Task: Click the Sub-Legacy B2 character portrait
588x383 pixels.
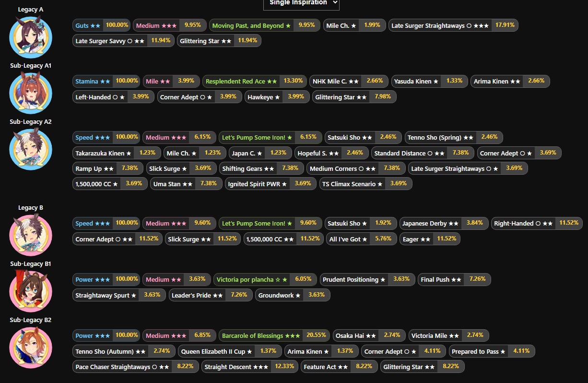Action: (31, 347)
